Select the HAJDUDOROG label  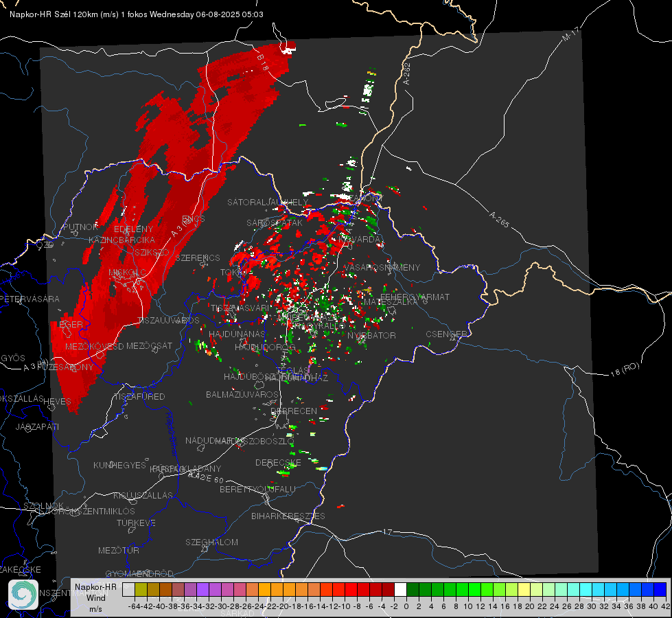tap(265, 347)
